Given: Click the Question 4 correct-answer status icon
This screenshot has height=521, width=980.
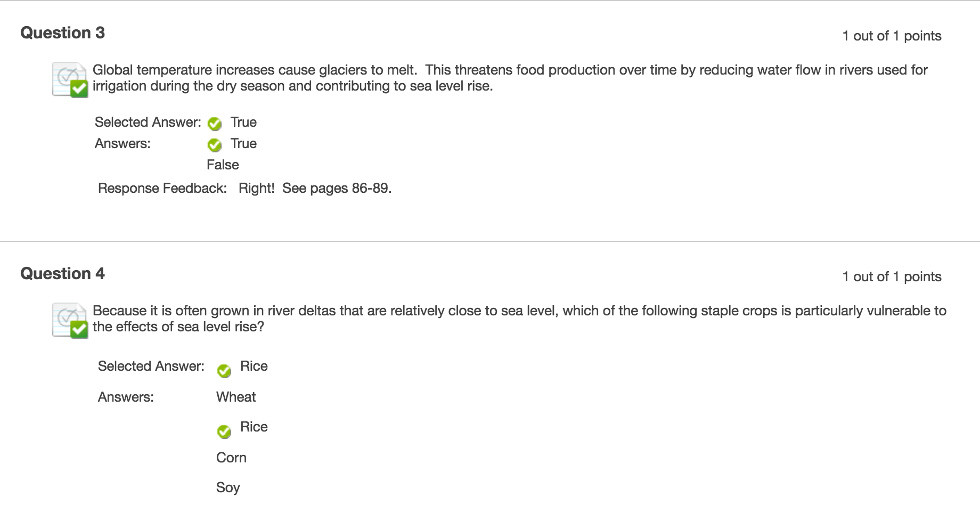Looking at the screenshot, I should click(x=70, y=321).
